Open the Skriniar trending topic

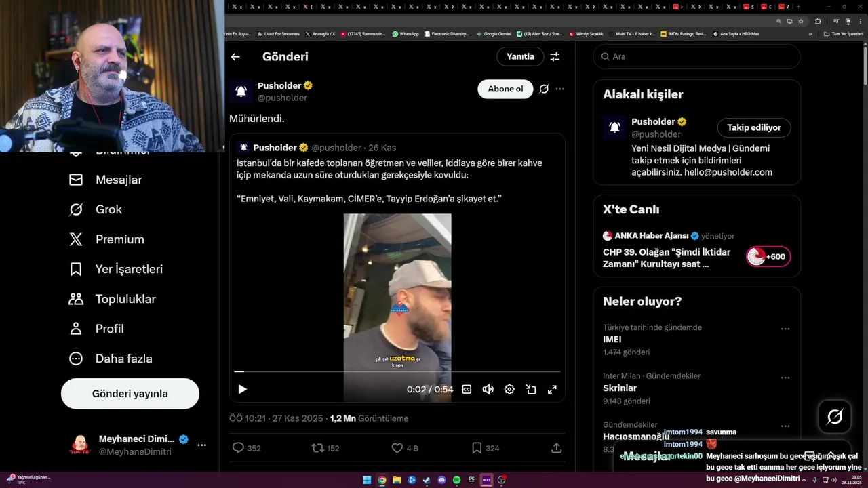(x=620, y=388)
